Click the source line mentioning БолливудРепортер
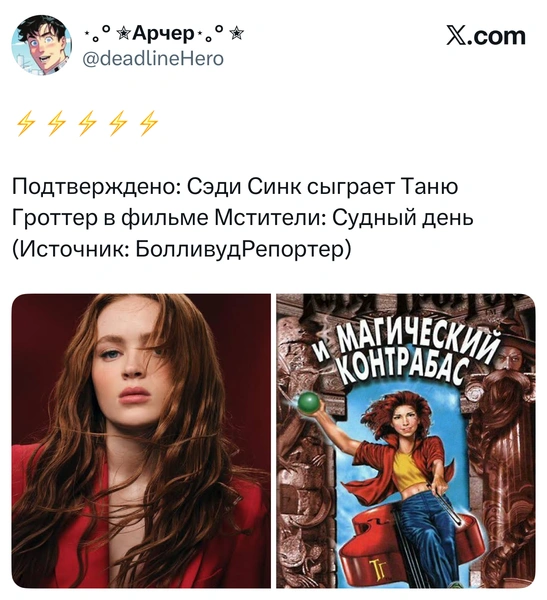547x600 pixels. click(x=181, y=250)
